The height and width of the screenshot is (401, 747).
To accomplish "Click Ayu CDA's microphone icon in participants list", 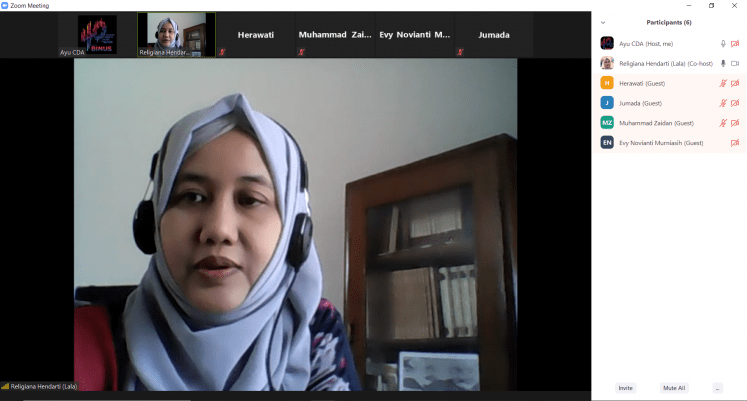I will (x=723, y=44).
